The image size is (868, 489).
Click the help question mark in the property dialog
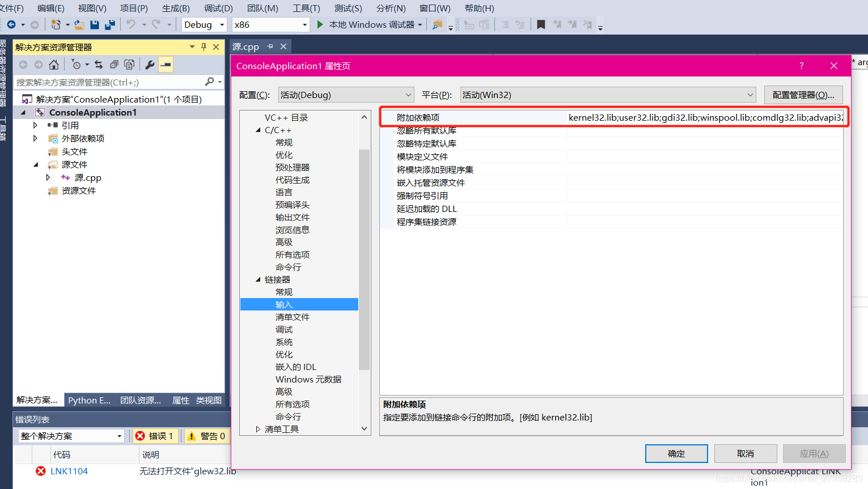[x=801, y=66]
